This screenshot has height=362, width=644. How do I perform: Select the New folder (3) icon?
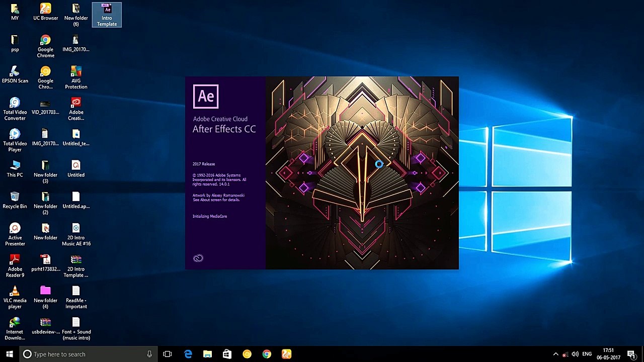(x=45, y=171)
